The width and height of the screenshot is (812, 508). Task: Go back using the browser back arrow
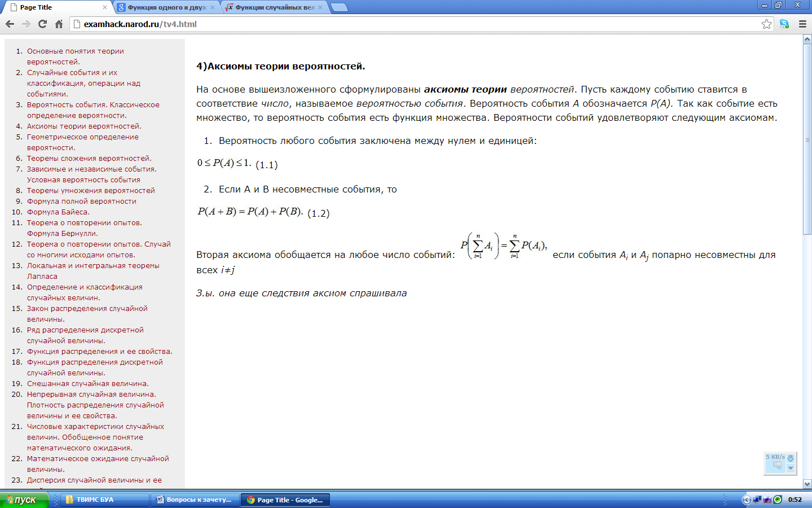pos(10,24)
